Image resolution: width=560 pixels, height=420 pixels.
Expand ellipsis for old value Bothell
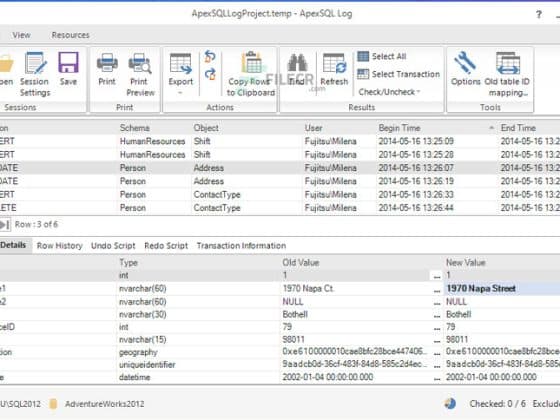(x=436, y=315)
